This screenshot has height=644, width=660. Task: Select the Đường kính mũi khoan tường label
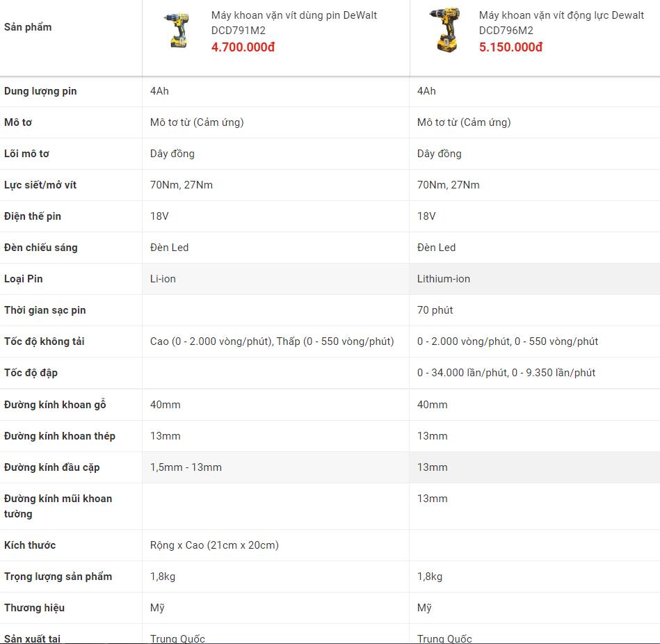[x=58, y=506]
